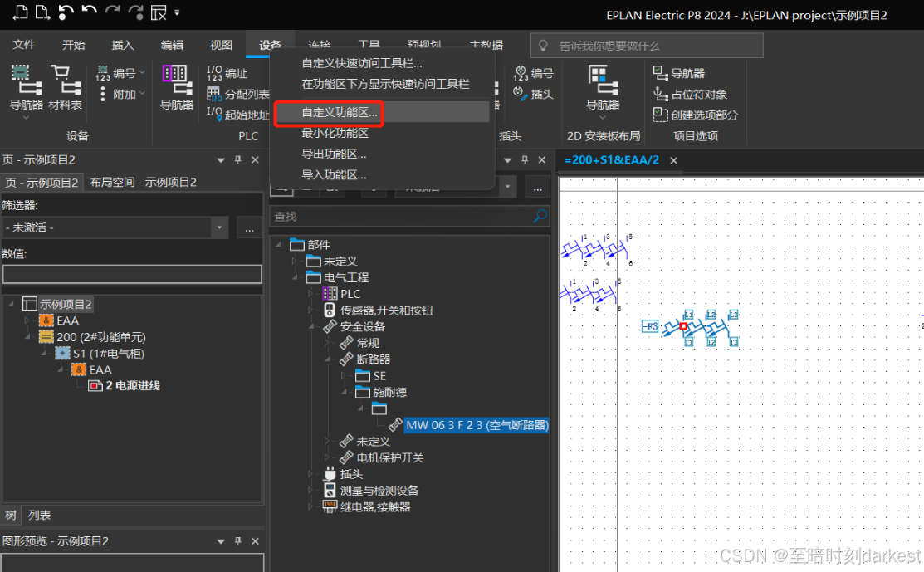Click the second page icon in quick access toolbar
The width and height of the screenshot is (924, 572).
click(42, 12)
